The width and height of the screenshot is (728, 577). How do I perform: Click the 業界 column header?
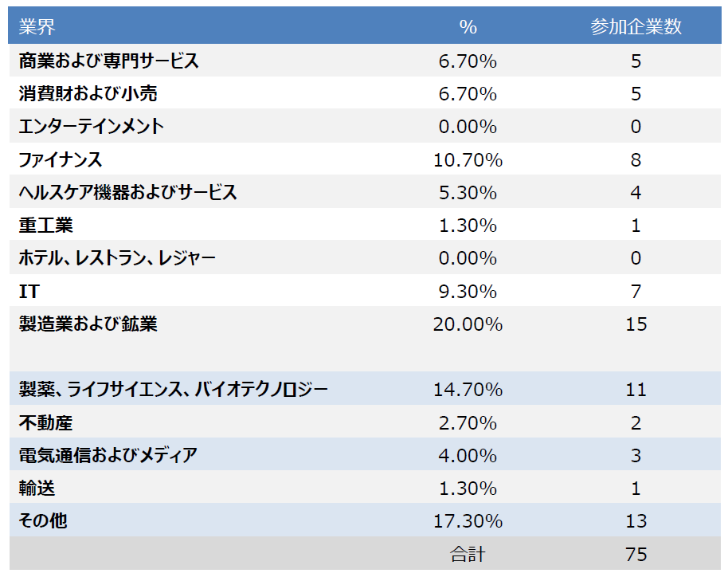pos(37,26)
